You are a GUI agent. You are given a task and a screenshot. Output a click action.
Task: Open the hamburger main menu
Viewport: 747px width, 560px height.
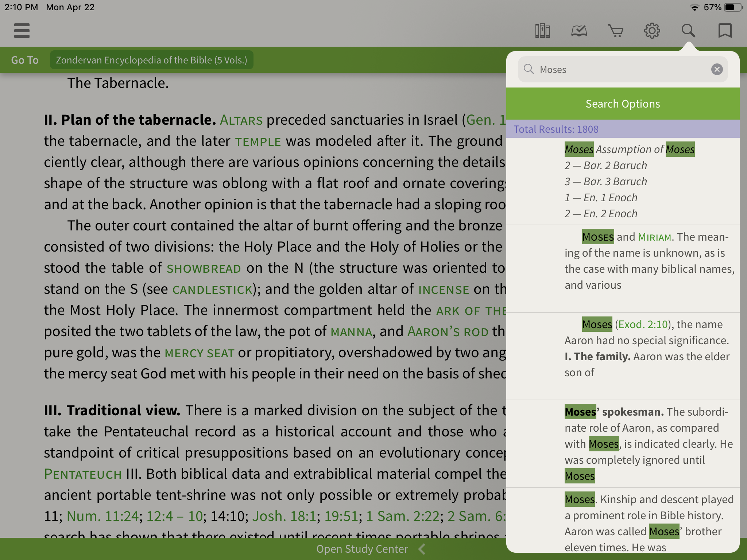(x=22, y=31)
